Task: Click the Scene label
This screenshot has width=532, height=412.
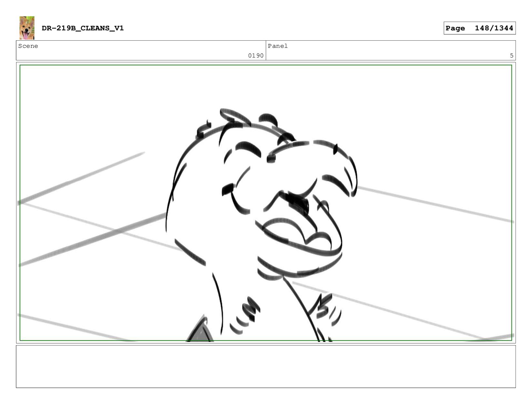Action: pos(28,46)
